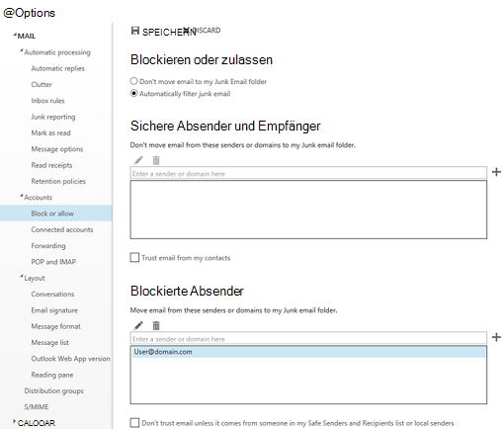Open Message list settings
Image resolution: width=504 pixels, height=429 pixels.
[x=49, y=343]
